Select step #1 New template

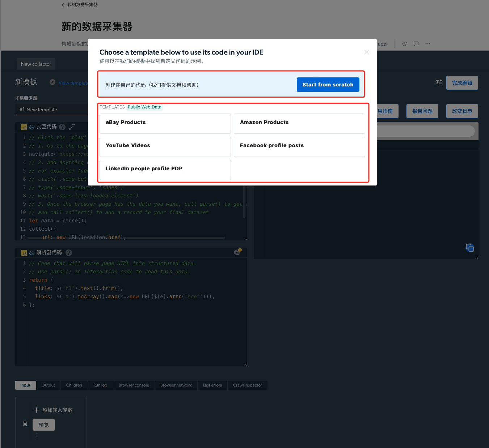(51, 110)
